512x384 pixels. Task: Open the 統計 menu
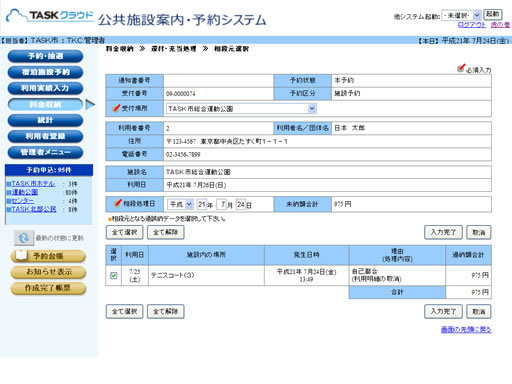[45, 120]
